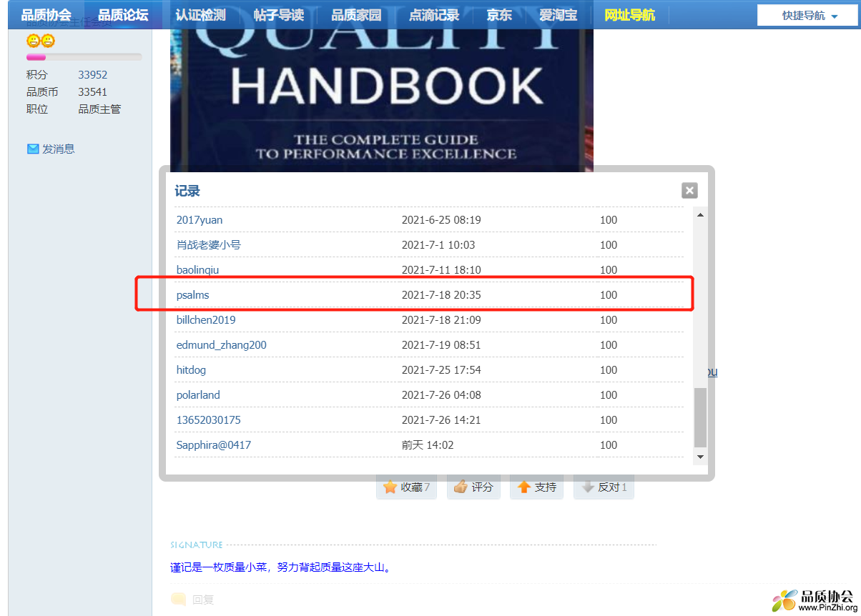Image resolution: width=861 pixels, height=616 pixels.
Task: Click the 反对 oppose button label
Action: 609,487
